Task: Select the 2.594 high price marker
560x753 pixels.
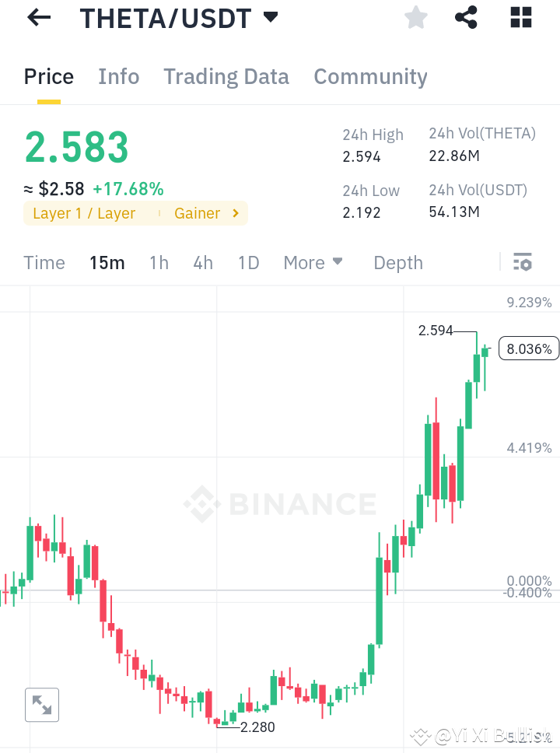Action: [x=436, y=331]
